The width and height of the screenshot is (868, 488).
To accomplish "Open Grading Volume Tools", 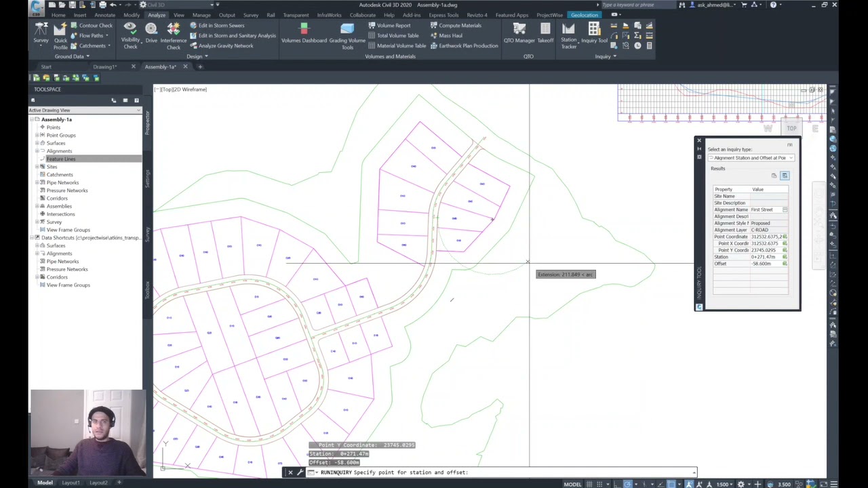I will pyautogui.click(x=347, y=35).
